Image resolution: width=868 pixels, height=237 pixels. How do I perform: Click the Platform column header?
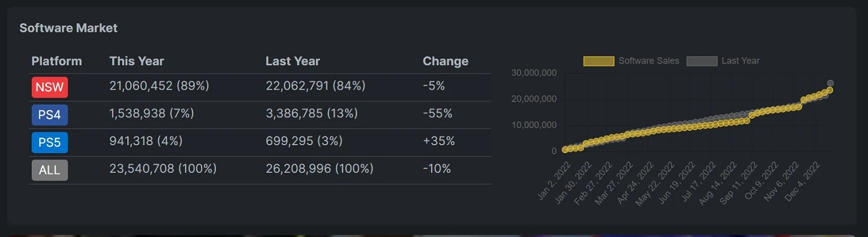57,61
